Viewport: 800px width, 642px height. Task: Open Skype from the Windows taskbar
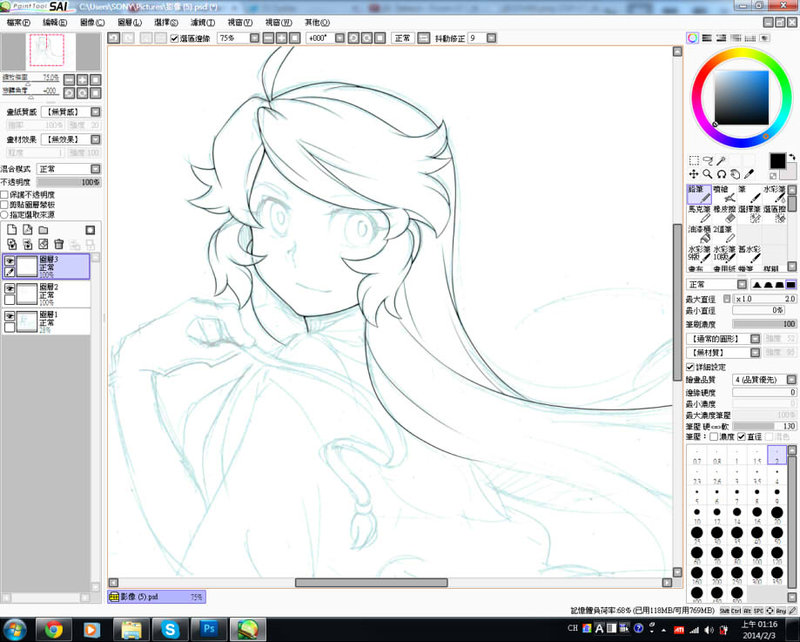170,630
